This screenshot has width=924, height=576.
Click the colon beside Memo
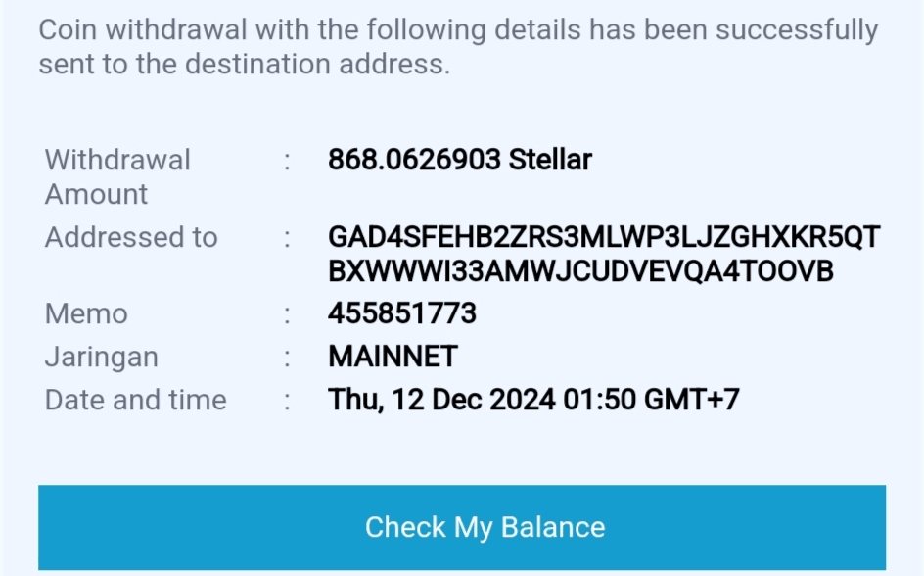(x=288, y=313)
